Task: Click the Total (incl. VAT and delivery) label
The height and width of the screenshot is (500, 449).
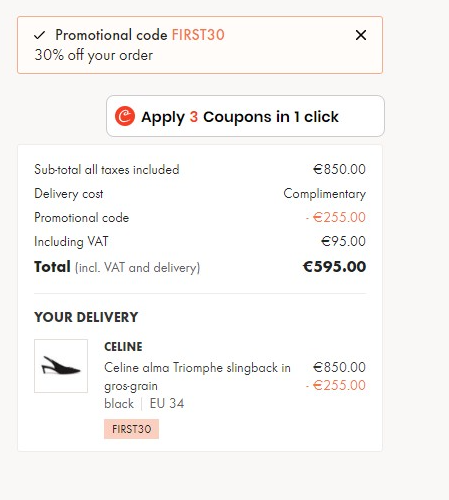Action: tap(117, 267)
